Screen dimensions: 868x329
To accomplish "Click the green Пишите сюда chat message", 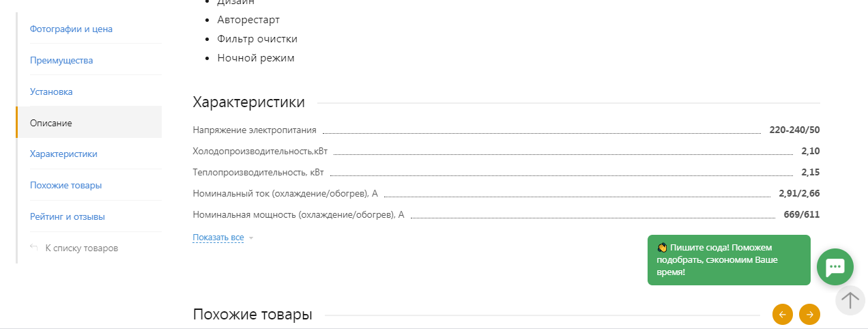I will pos(729,260).
